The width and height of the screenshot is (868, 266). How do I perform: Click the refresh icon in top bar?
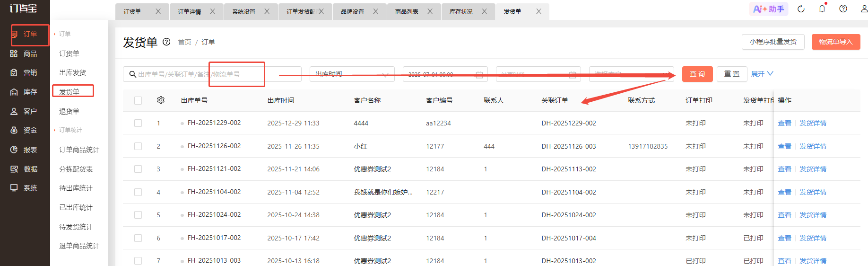801,9
